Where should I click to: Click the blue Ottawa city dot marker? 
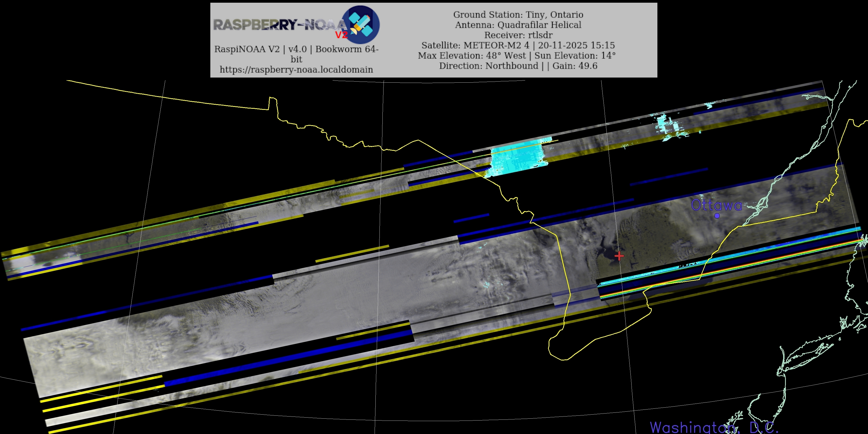point(717,216)
